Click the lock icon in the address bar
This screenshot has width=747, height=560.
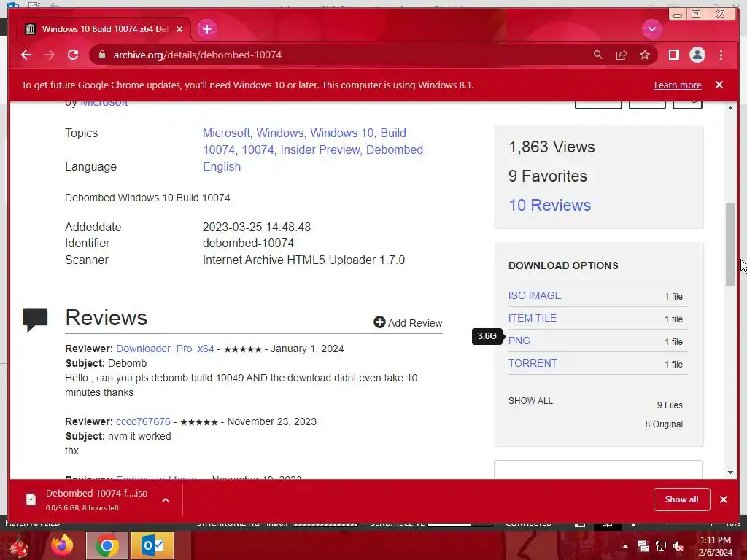tap(101, 55)
